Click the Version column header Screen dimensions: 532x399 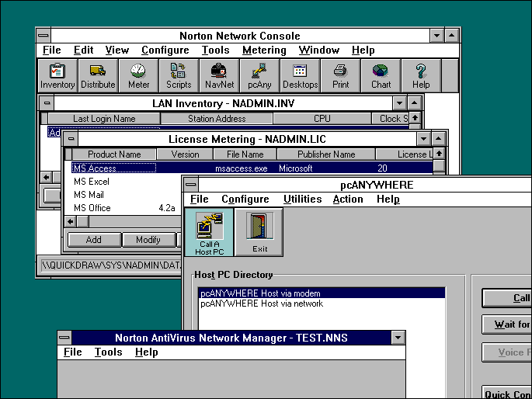coord(185,154)
